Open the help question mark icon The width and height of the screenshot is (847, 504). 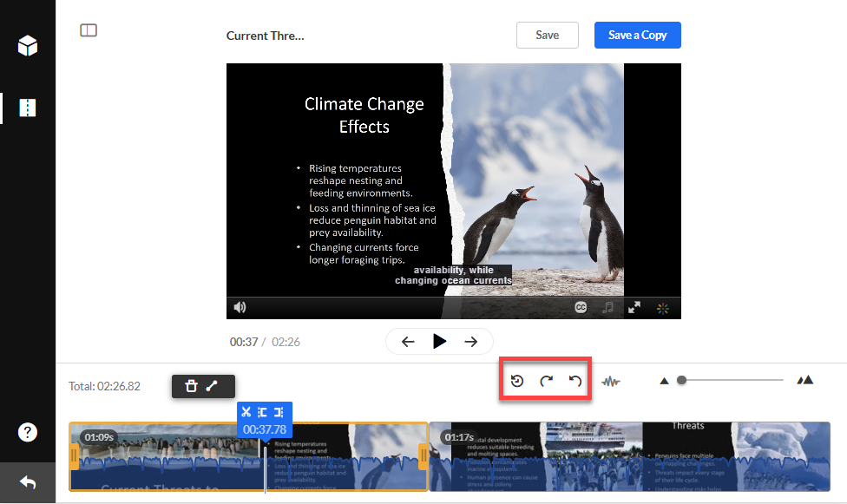click(28, 432)
